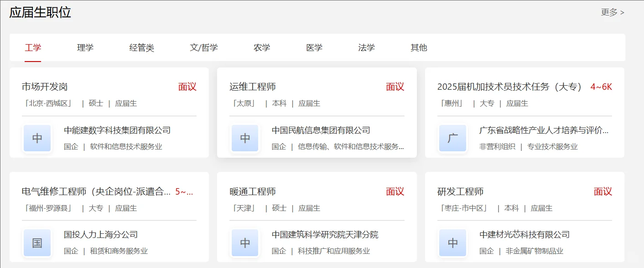Click the 面议 salary on 运维工程师
644x268 pixels.
(x=395, y=87)
